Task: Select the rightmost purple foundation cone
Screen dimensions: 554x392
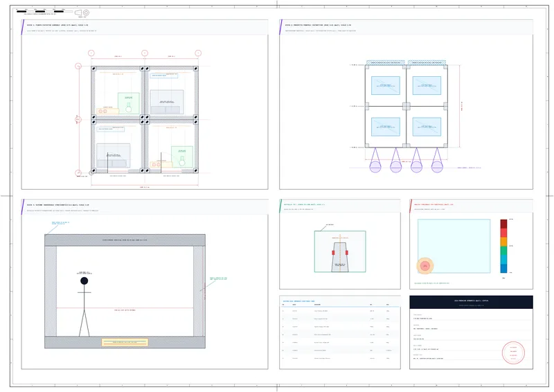Action: tap(437, 160)
